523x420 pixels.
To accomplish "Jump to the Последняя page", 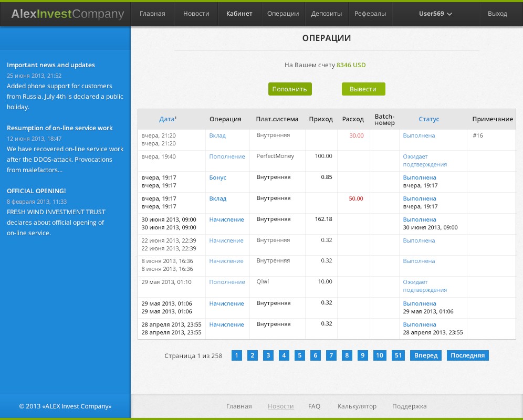I will coord(467,355).
